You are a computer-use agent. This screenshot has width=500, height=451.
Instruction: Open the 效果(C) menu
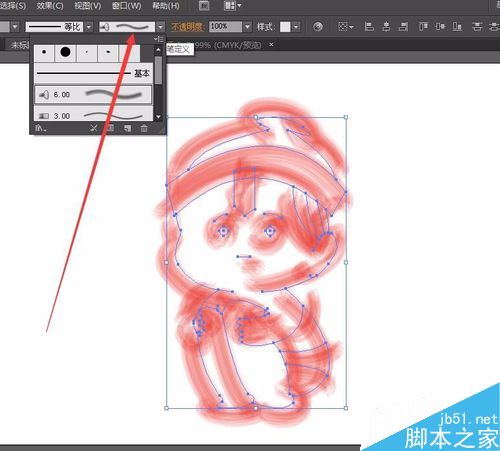[x=50, y=6]
